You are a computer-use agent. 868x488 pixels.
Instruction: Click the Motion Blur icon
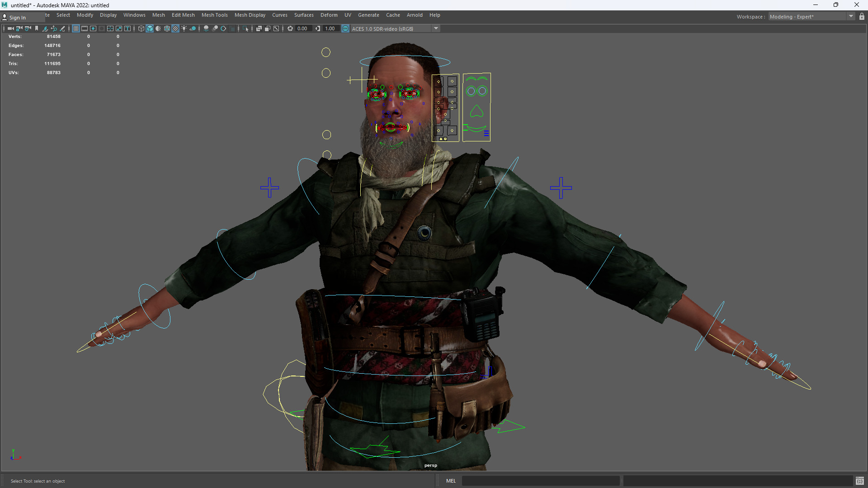pyautogui.click(x=215, y=28)
